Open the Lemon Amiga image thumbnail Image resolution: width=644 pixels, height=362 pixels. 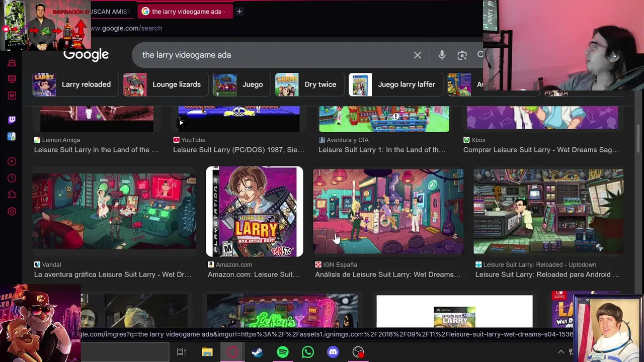point(97,119)
